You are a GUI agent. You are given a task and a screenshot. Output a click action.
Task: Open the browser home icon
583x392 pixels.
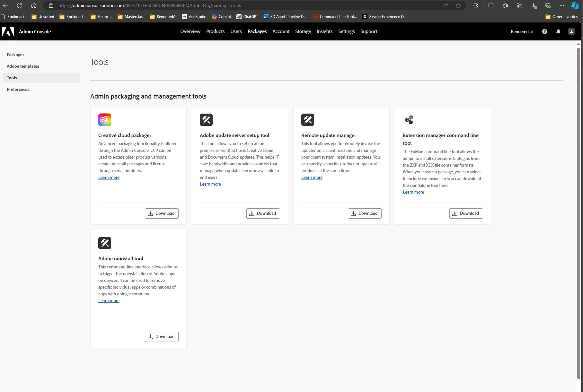pos(34,5)
